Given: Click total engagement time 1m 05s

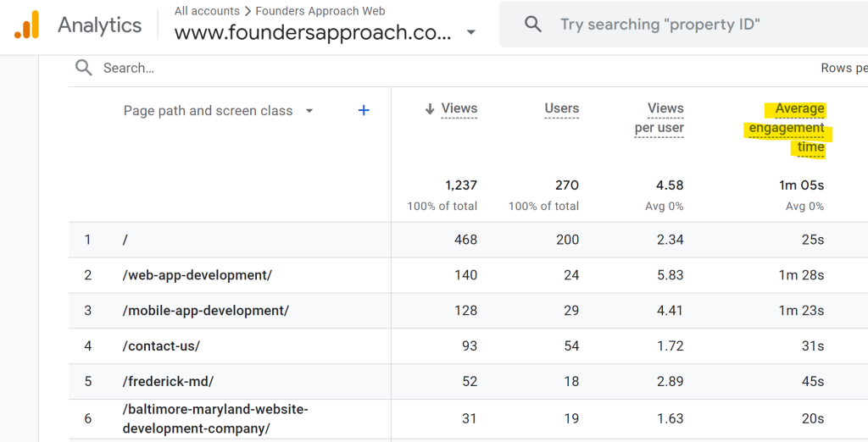Looking at the screenshot, I should (x=802, y=185).
